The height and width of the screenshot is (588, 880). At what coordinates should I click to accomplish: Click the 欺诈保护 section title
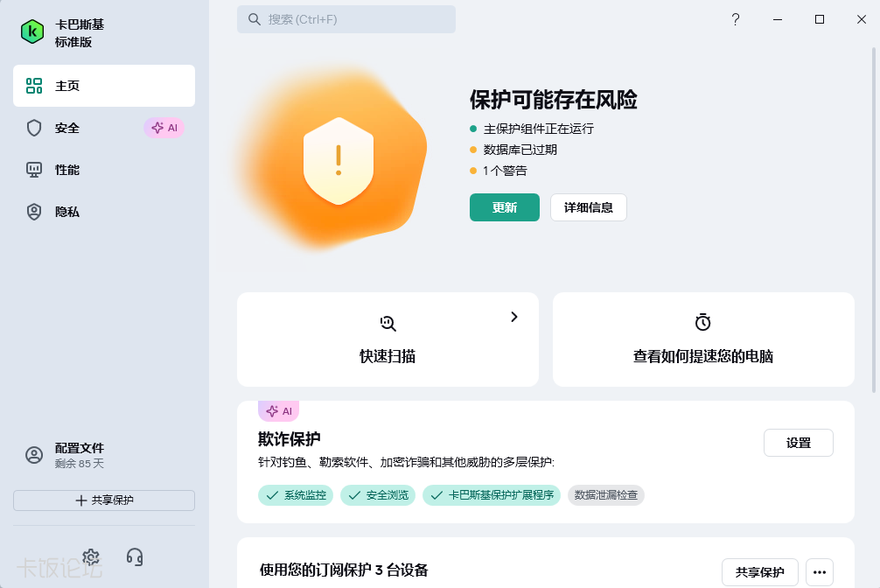pos(289,439)
